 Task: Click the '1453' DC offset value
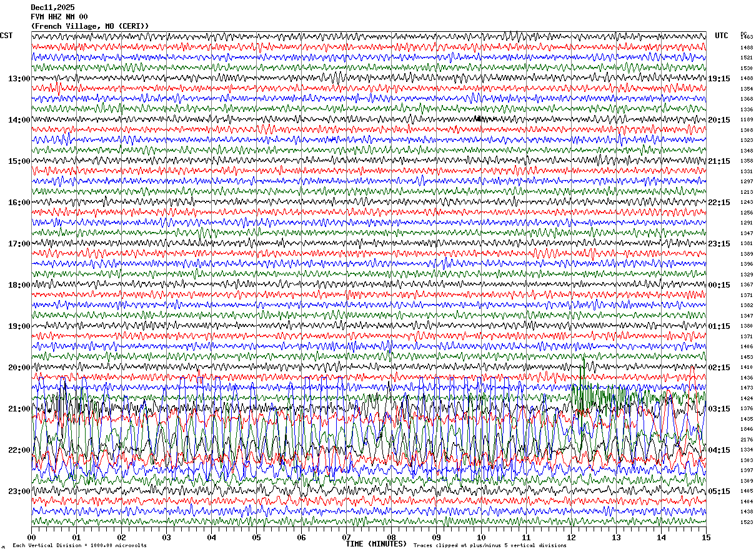pos(747,357)
